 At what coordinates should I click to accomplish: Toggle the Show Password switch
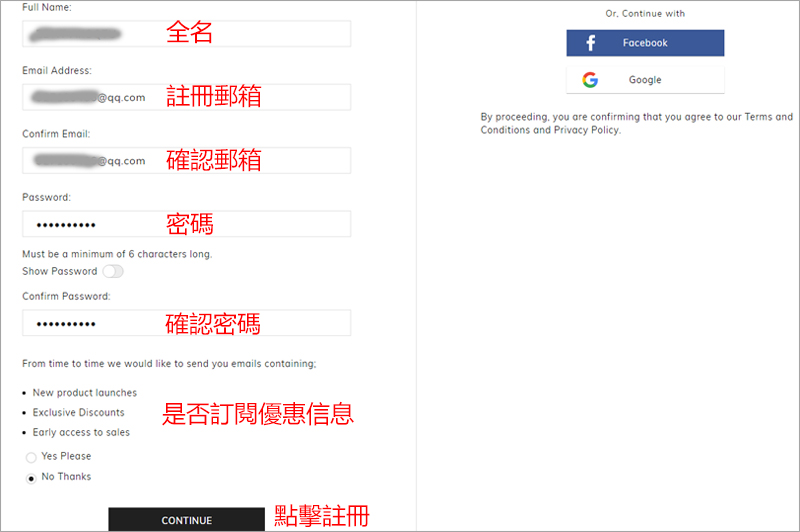click(x=113, y=271)
